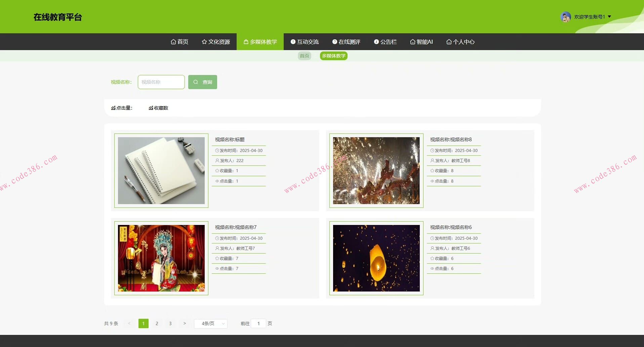Click 收藏量: 6 on 视频名称6 card
Viewport: 644px width, 347px height.
click(442, 259)
